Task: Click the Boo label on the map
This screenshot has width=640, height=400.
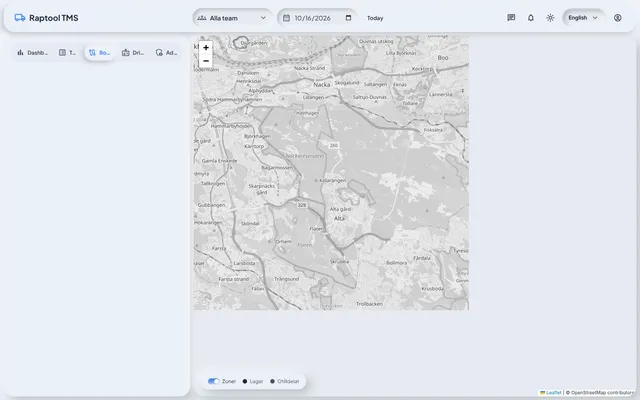Action: pos(443,58)
